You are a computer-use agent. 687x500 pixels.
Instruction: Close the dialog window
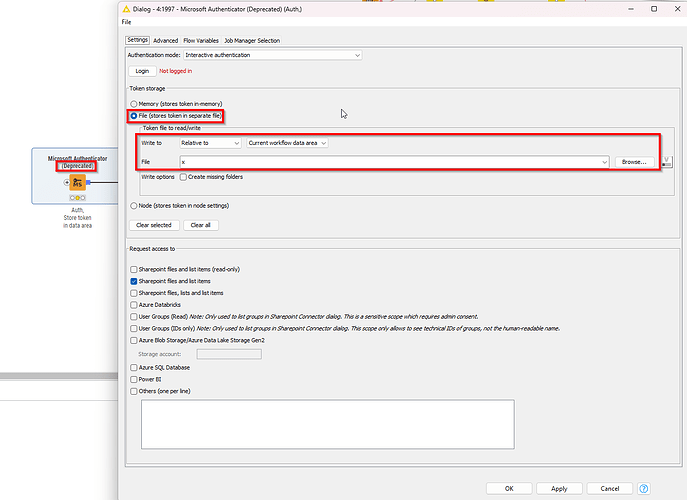coord(677,9)
